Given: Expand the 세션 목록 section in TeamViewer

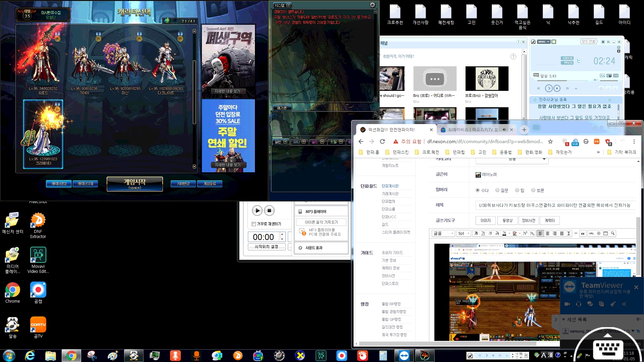Looking at the screenshot, I should (564, 319).
